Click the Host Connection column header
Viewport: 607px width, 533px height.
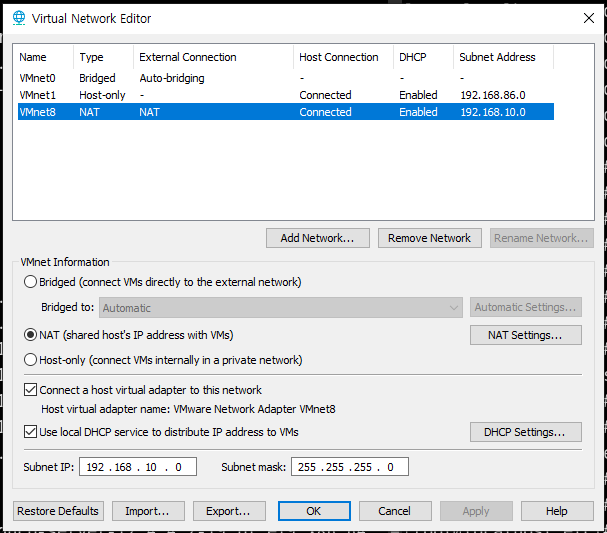coord(343,57)
